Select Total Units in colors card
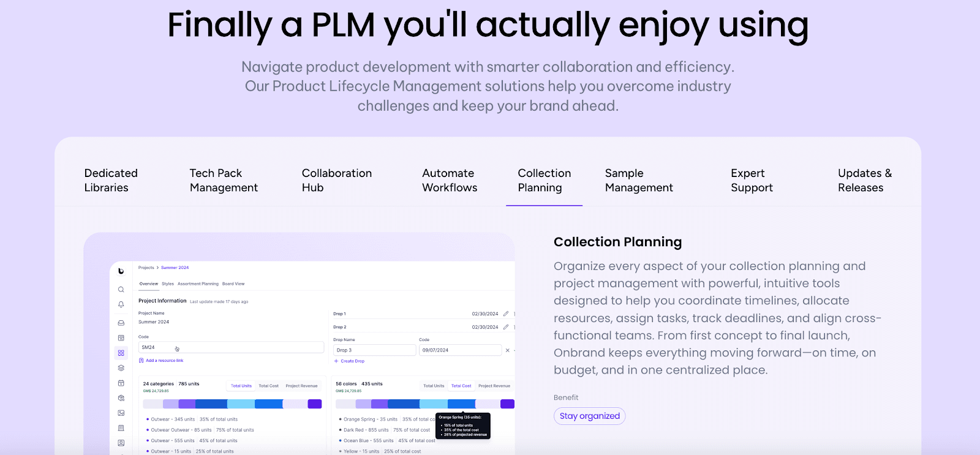 434,386
